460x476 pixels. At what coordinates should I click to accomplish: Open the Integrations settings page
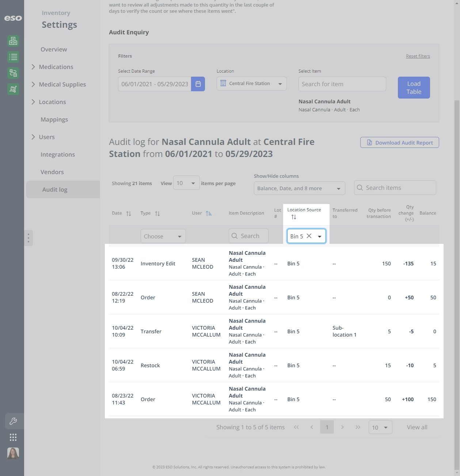(58, 154)
